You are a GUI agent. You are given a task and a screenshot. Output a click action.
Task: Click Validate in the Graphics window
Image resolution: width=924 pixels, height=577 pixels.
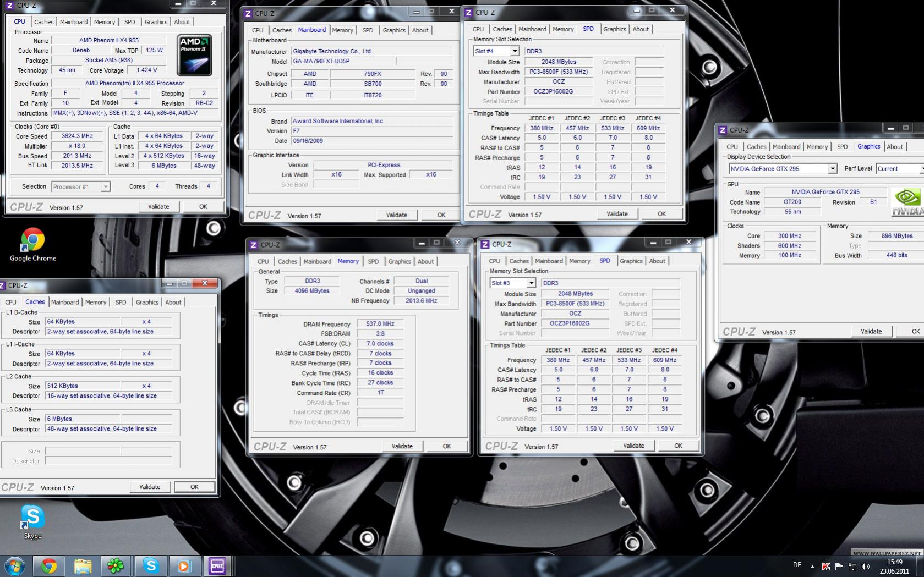(871, 331)
